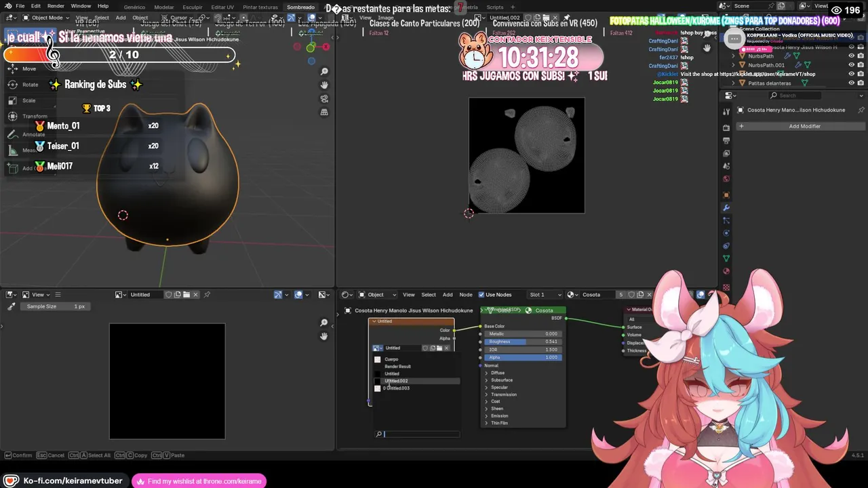
Task: Unlink the Untitled image in image editor
Action: coord(196,295)
